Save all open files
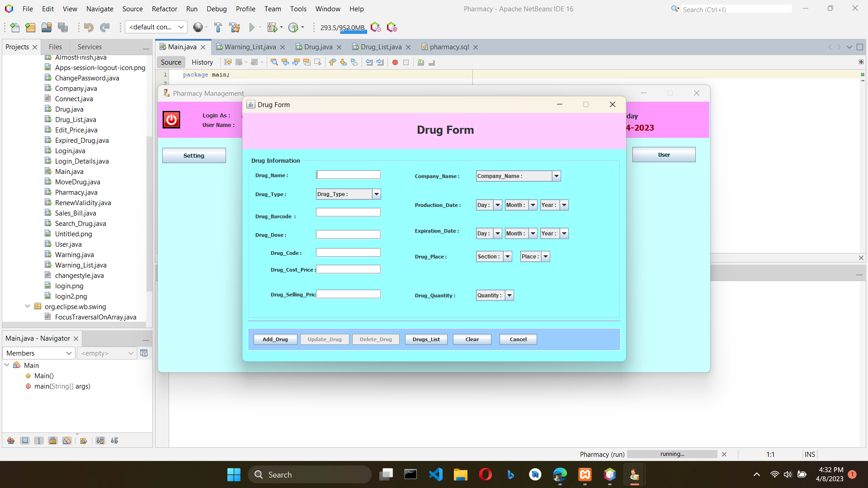Image resolution: width=868 pixels, height=488 pixels. coord(63,27)
